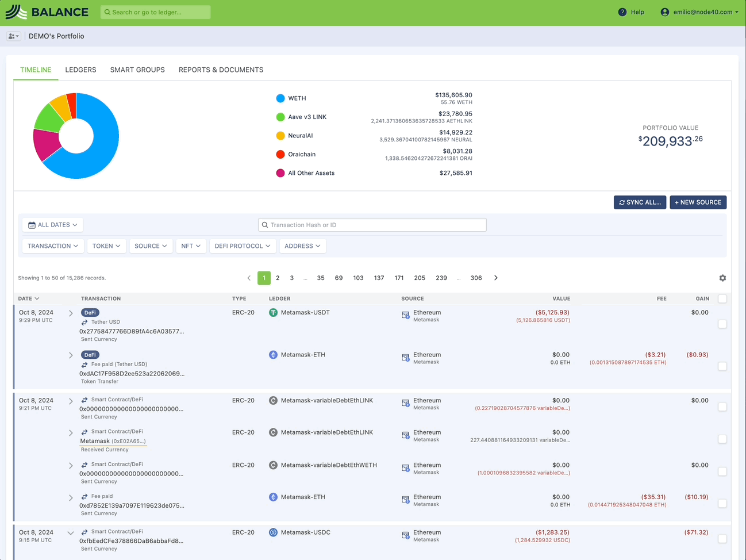This screenshot has width=746, height=560.
Task: Click the + NEW SOURCE button
Action: (698, 202)
